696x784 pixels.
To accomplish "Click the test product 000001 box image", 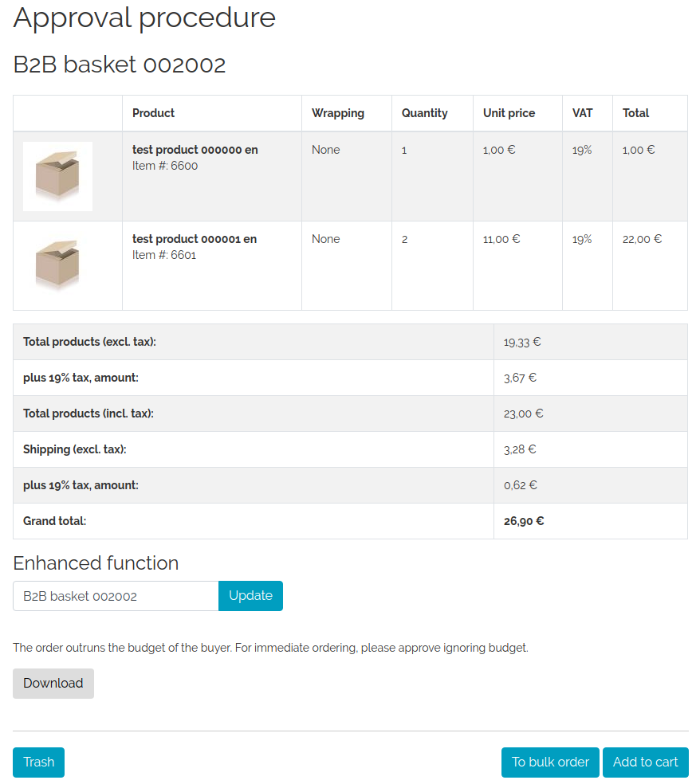I will [57, 265].
